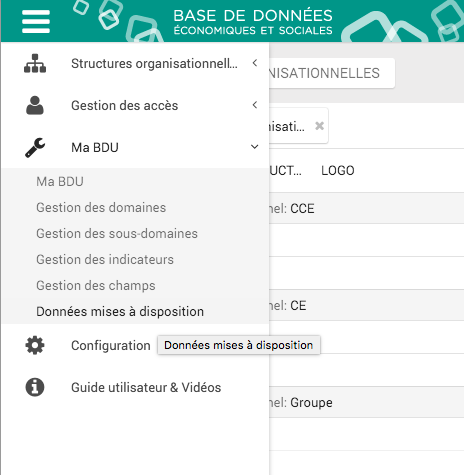Open Guide utilisateur & Vidéos
Screen dimensions: 464x475
tap(146, 388)
